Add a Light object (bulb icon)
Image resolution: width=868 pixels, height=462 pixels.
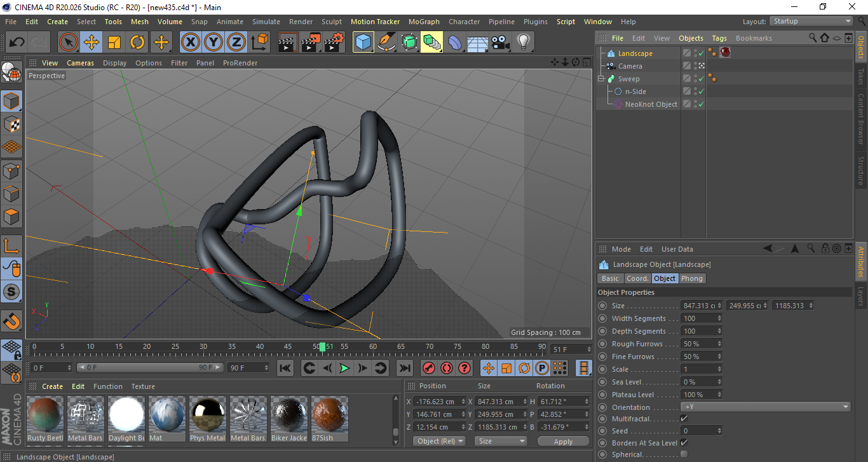(x=524, y=43)
